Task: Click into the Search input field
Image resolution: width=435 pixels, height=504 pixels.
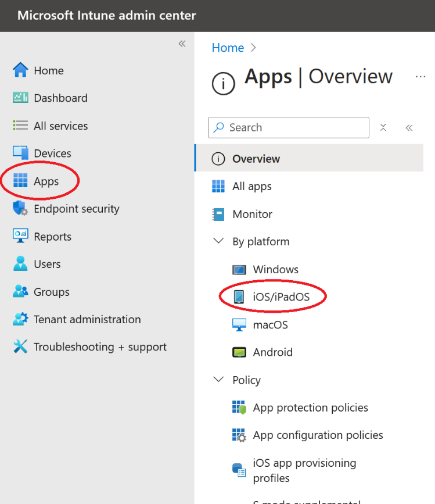Action: [289, 128]
